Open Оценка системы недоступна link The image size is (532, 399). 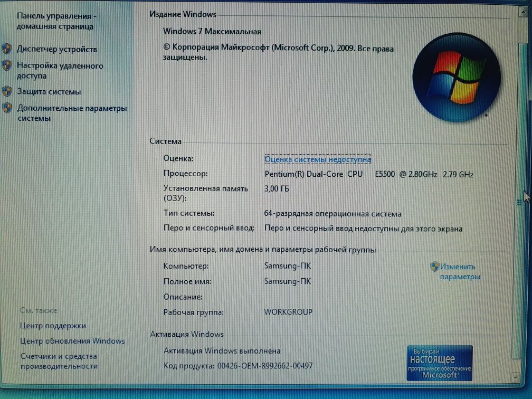point(318,159)
